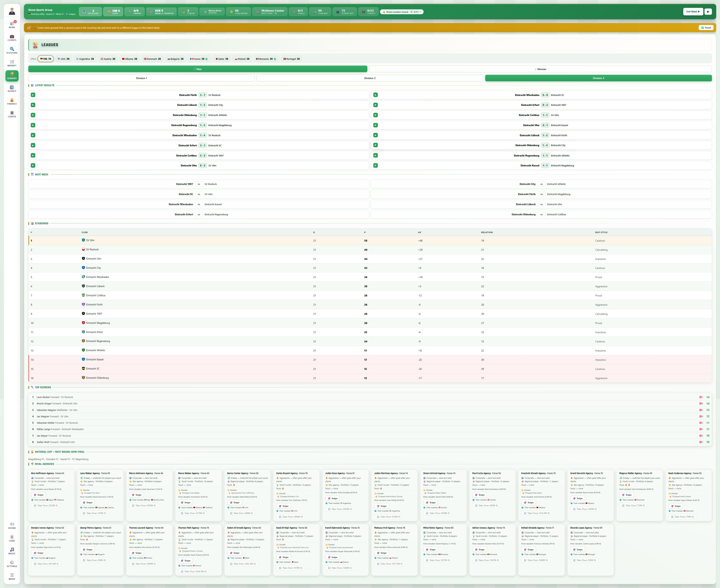
Task: Select the Qatar 38 office chip
Action: pyautogui.click(x=222, y=59)
